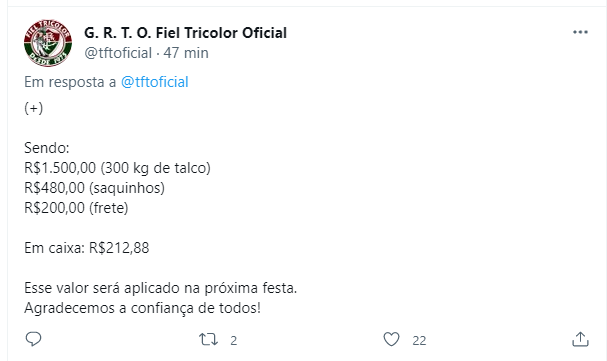Open the G. R. T. O. Fiel Tricolor Oficial profile name
Image resolution: width=607 pixels, height=361 pixels.
click(x=185, y=33)
